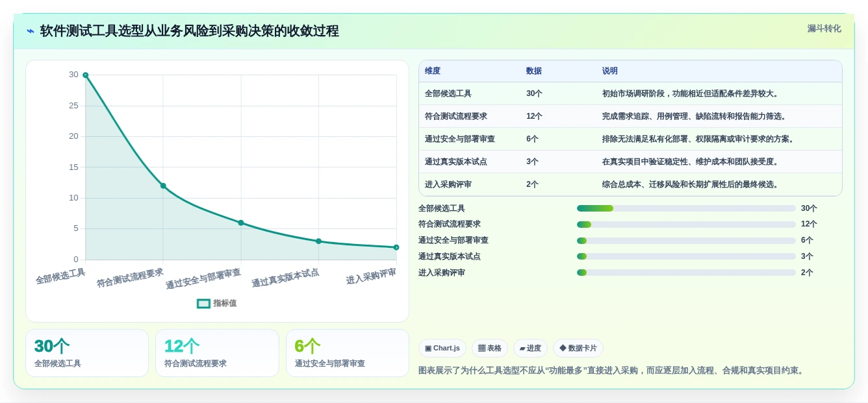Image resolution: width=868 pixels, height=403 pixels.
Task: Click the 全部候选工具 x-axis label on chart
Action: tap(60, 276)
